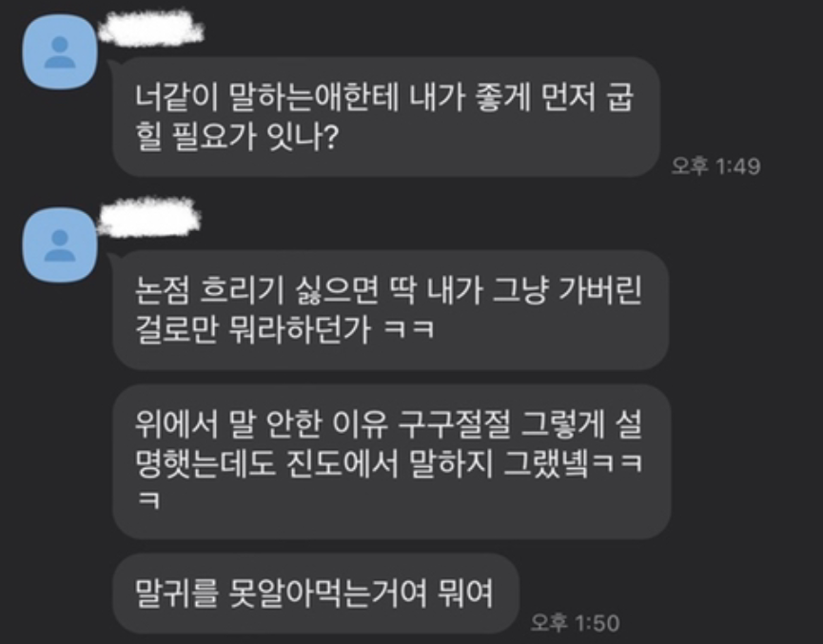Click the tail pointer of the first bubble
Viewport: 823px width, 644px height.
(x=113, y=68)
